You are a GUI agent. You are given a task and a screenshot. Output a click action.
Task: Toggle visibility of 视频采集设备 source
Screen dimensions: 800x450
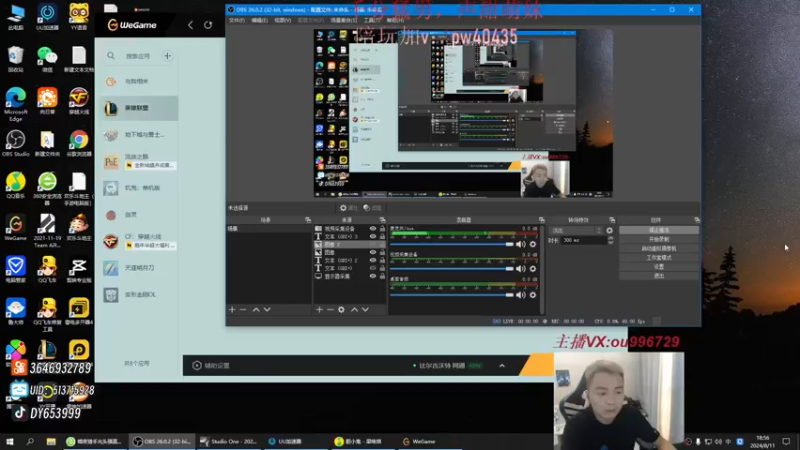[373, 229]
